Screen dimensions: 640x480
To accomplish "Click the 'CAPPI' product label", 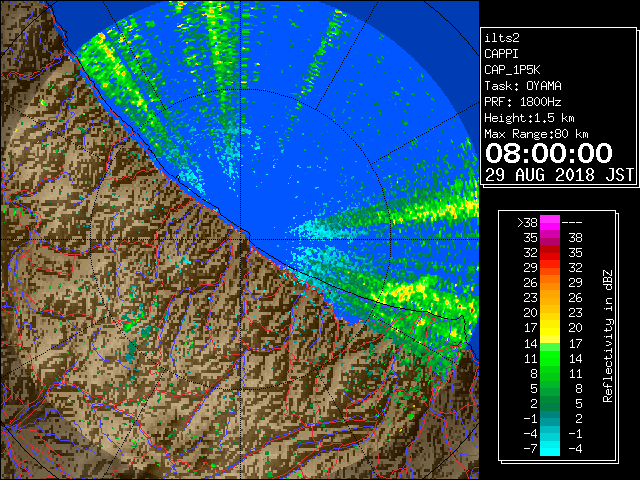I will (x=501, y=54).
